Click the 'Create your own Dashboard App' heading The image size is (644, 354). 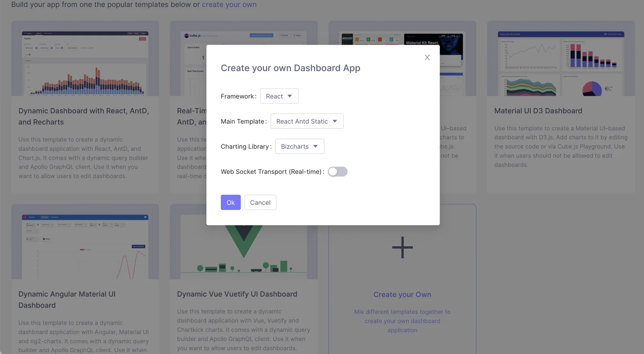[291, 68]
